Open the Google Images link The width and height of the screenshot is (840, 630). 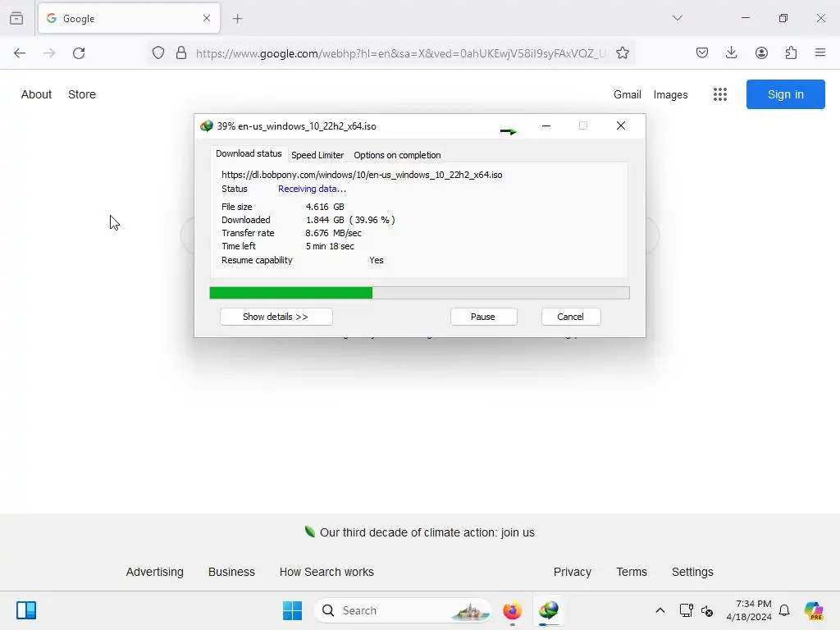click(x=670, y=95)
